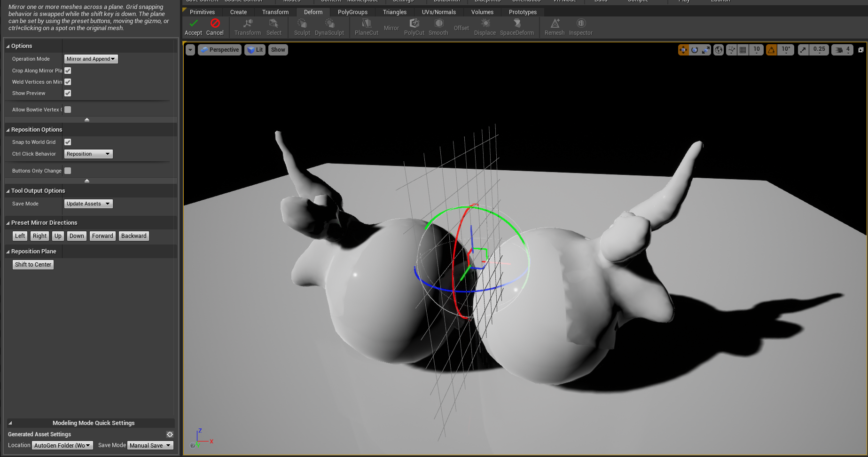This screenshot has height=457, width=868.
Task: Select the Displace deform tool
Action: click(x=485, y=27)
